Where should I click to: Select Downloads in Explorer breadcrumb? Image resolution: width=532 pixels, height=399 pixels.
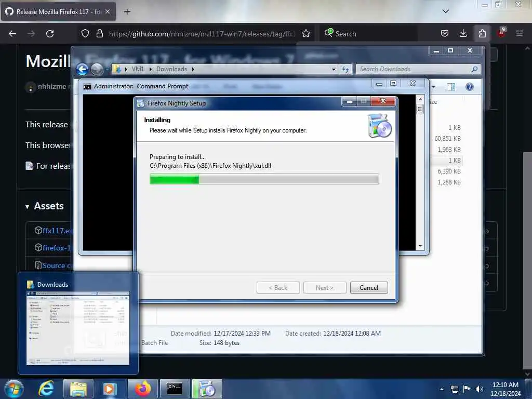[171, 69]
